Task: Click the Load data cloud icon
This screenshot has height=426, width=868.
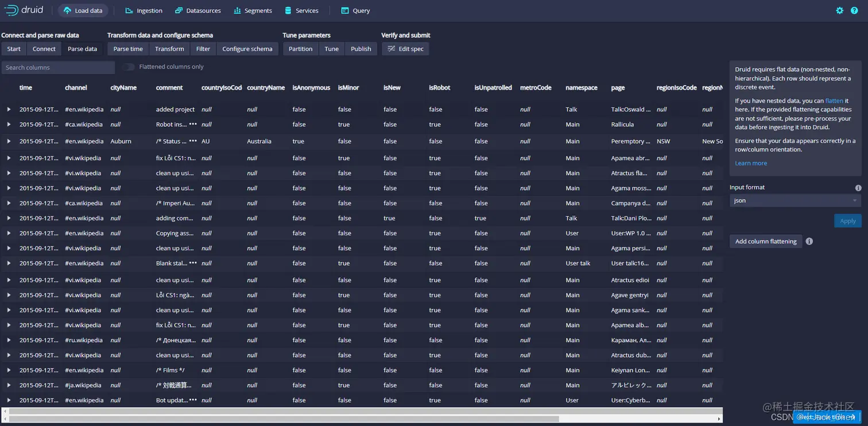Action: pos(68,11)
